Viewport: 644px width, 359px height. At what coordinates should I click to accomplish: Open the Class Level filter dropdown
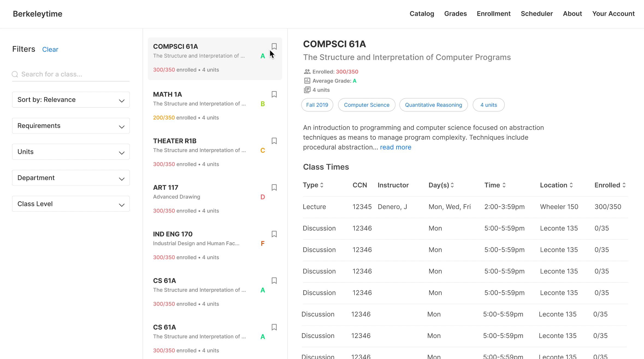pos(71,204)
